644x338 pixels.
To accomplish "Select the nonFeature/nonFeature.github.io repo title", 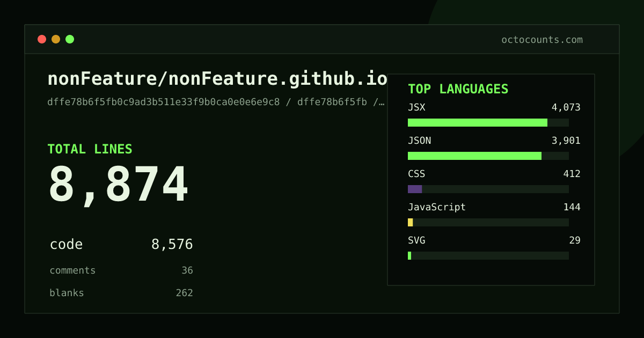I will [x=217, y=79].
